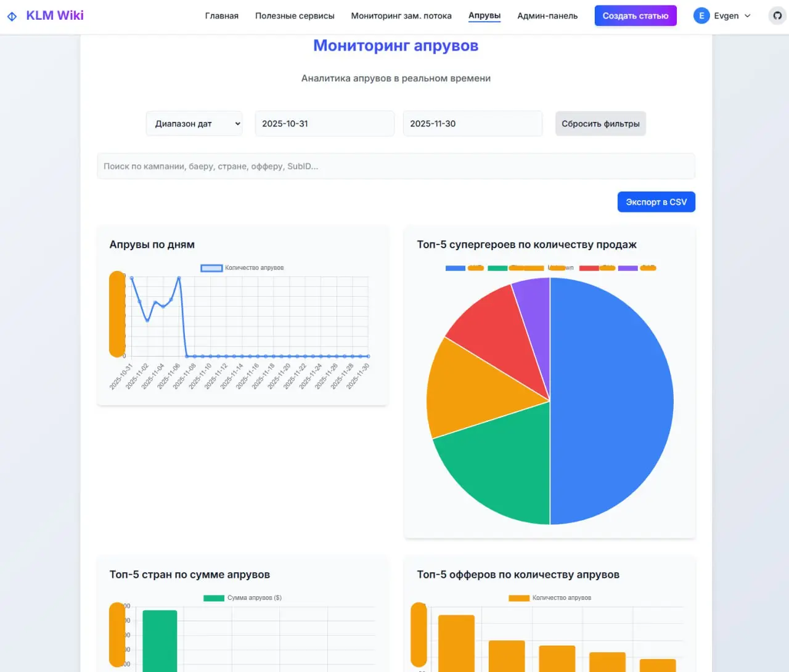Click the line chart dip at 2025-11-02
This screenshot has width=789, height=672.
click(147, 320)
